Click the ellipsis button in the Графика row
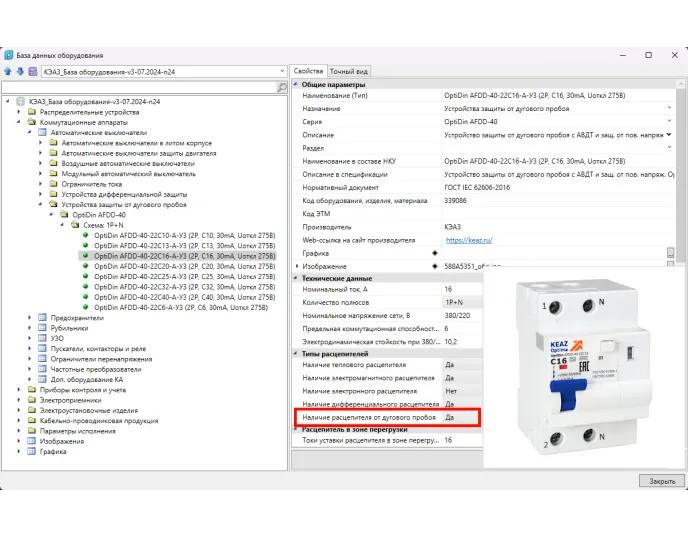Image resolution: width=688 pixels, height=537 pixels. point(671,253)
